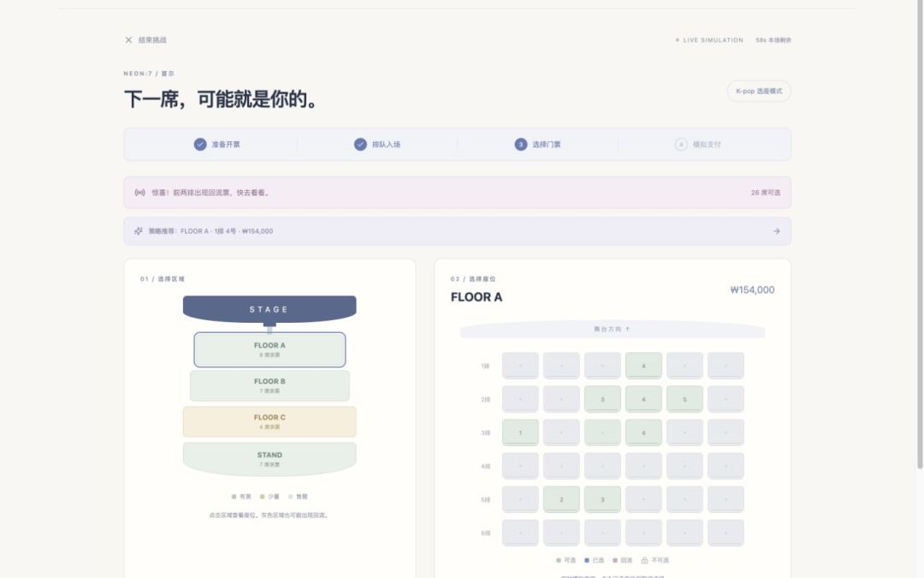Open the K-pop 选座模式 button
Screen dimensions: 924x578
tap(759, 92)
